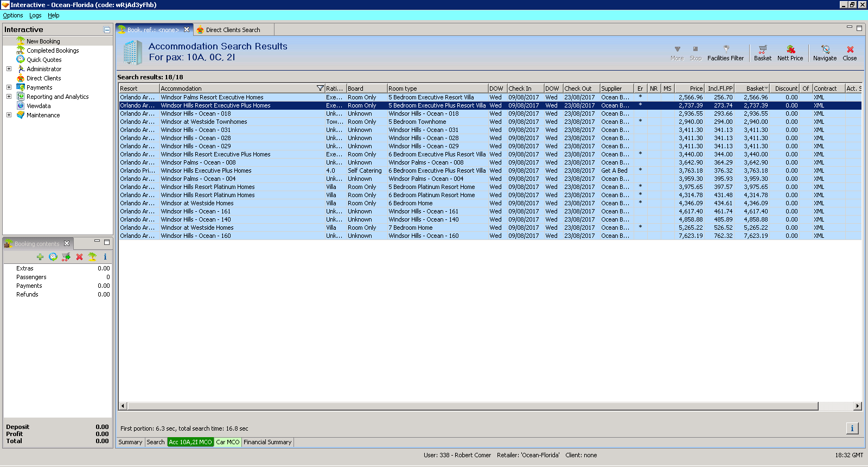Sort by the Price column header

690,89
